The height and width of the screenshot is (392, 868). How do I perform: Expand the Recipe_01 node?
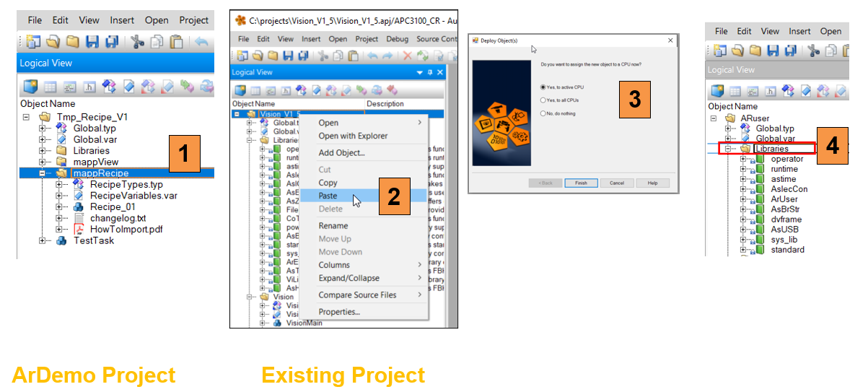60,207
